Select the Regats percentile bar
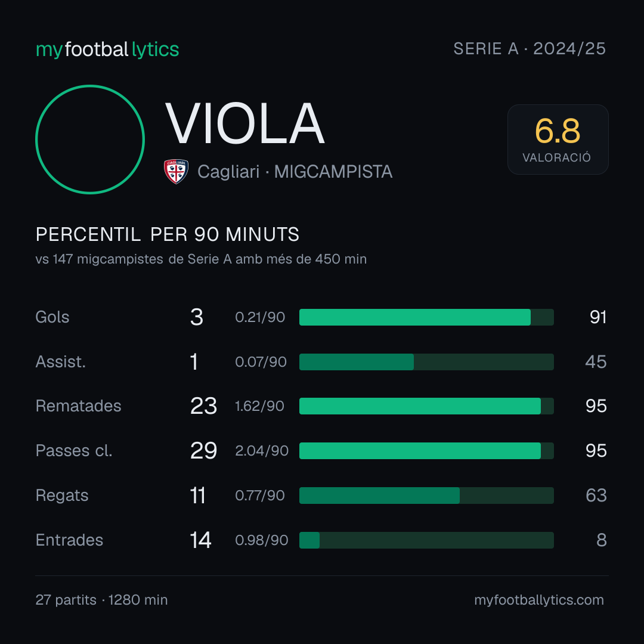Image resolution: width=644 pixels, height=644 pixels. pos(426,496)
